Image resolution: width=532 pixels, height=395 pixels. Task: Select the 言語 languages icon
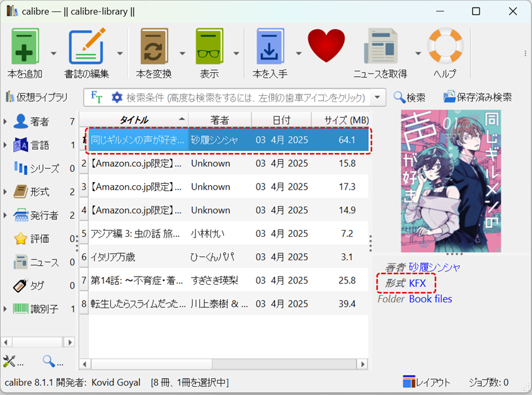[x=20, y=145]
